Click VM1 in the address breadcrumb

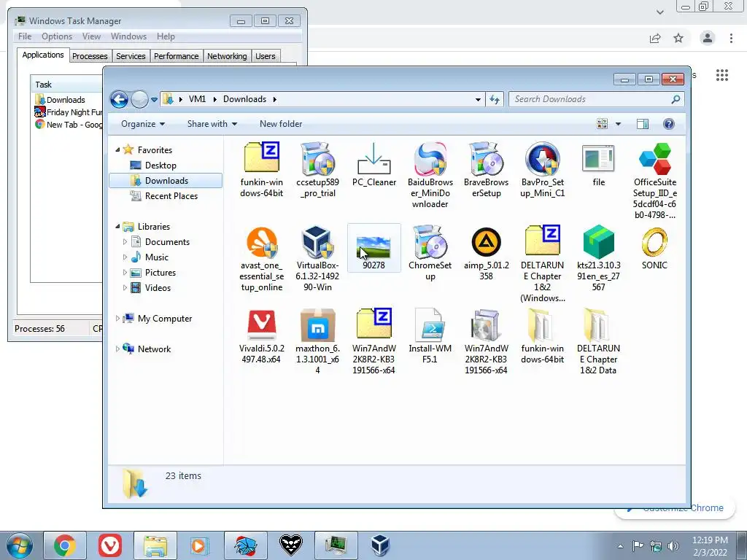pos(197,99)
